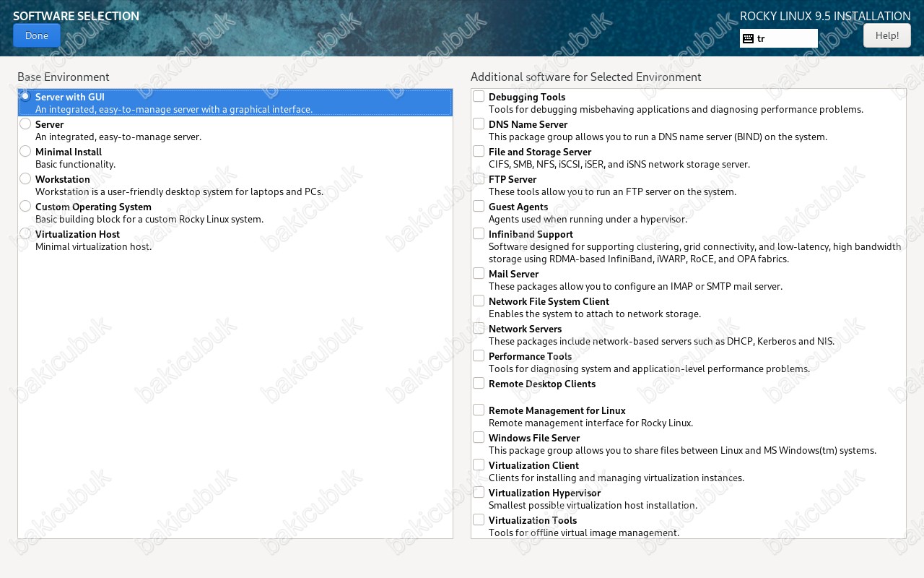
Task: Toggle Remote Management for Linux checkbox
Action: [479, 410]
